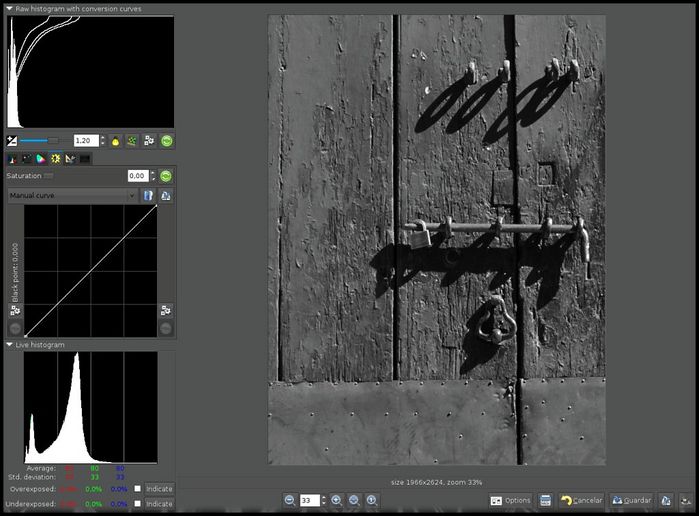The height and width of the screenshot is (516, 699).
Task: Toggle the green dotted clip-highlights icon
Action: (132, 141)
